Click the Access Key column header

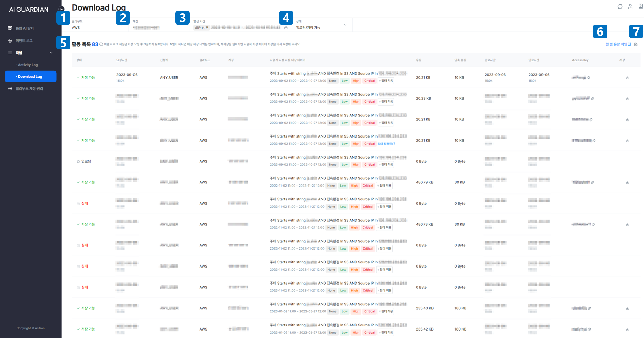(580, 60)
